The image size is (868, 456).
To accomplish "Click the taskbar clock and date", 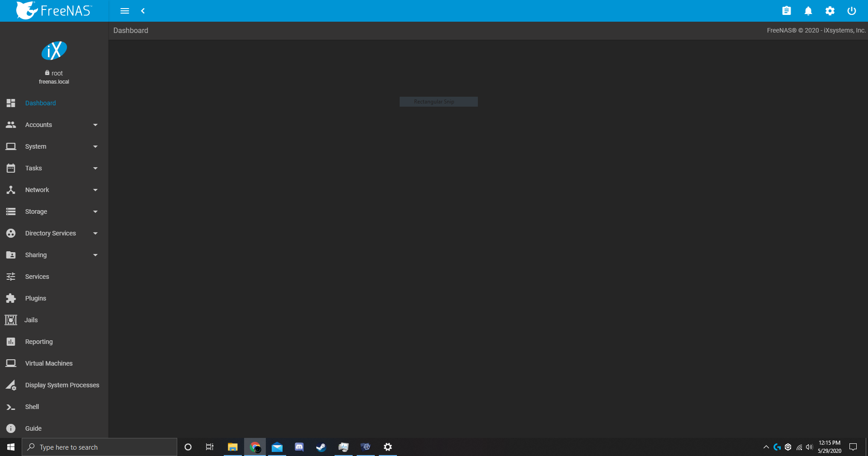I will point(830,447).
